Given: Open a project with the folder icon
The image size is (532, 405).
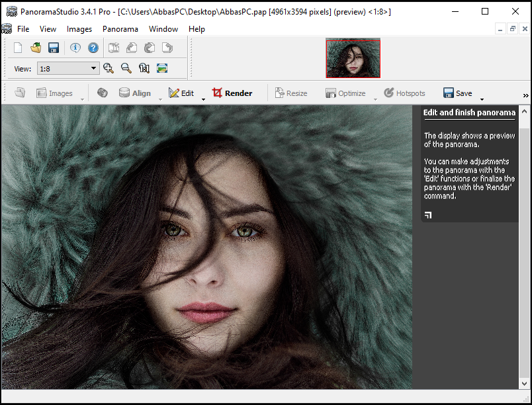Looking at the screenshot, I should 36,48.
